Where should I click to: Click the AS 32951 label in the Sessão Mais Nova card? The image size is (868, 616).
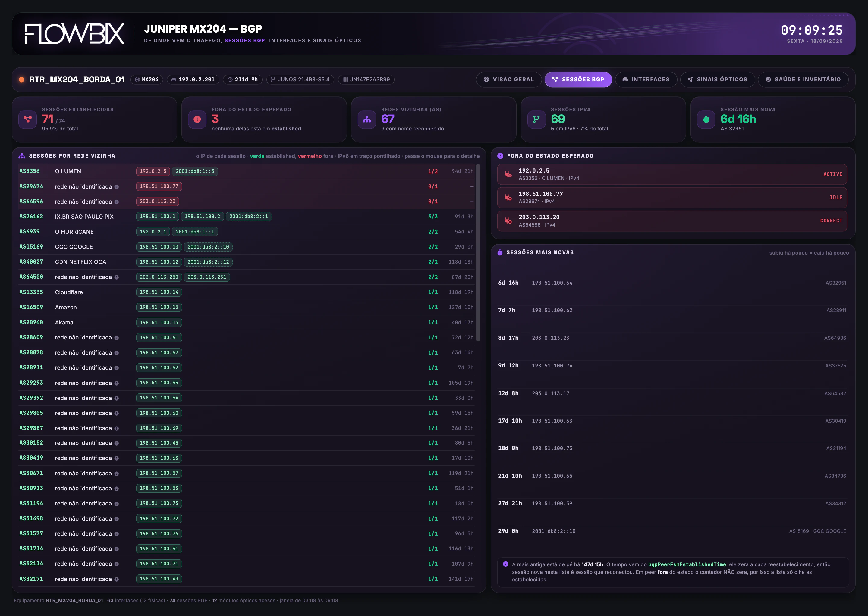tap(732, 129)
